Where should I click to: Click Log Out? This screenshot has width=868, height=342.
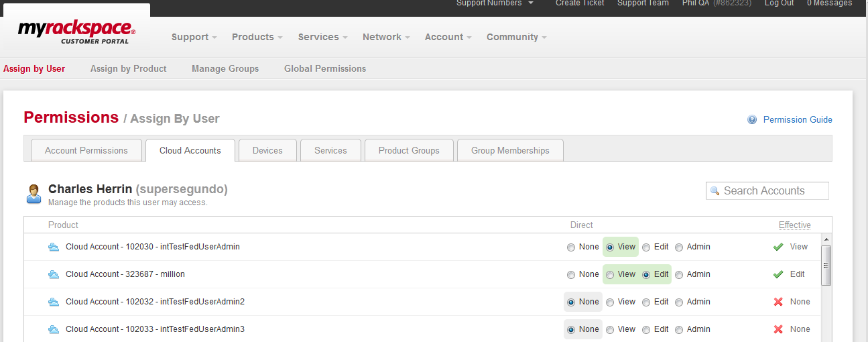(779, 3)
